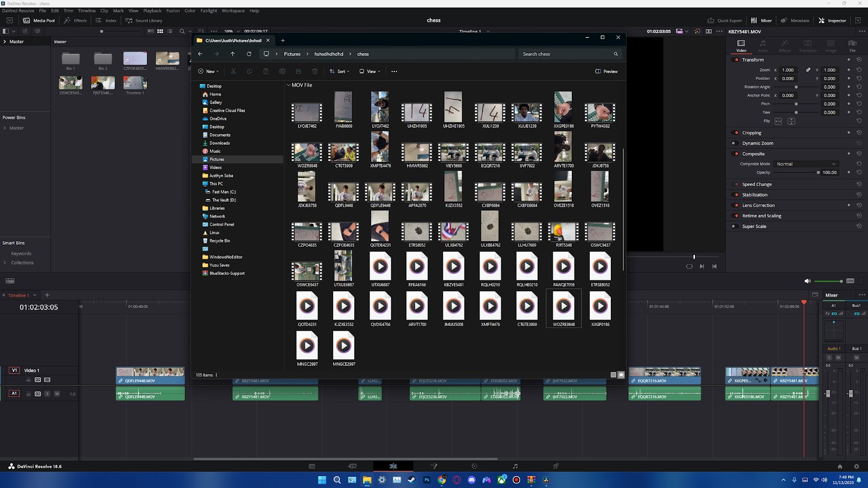Image resolution: width=868 pixels, height=488 pixels.
Task: Select the EQQR7216.MOV video clip on timeline
Action: 665,376
